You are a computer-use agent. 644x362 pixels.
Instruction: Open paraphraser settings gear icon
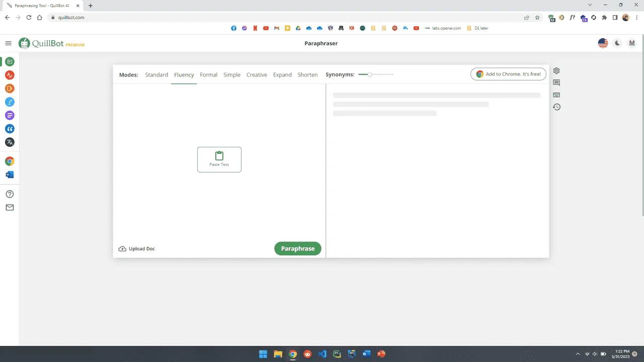pyautogui.click(x=556, y=71)
